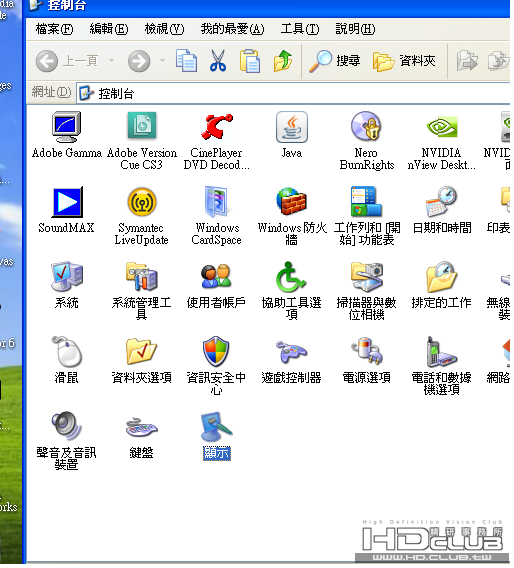This screenshot has width=514, height=568.
Task: Open the 聲音及音訊裝置 icon
Action: coord(67,426)
